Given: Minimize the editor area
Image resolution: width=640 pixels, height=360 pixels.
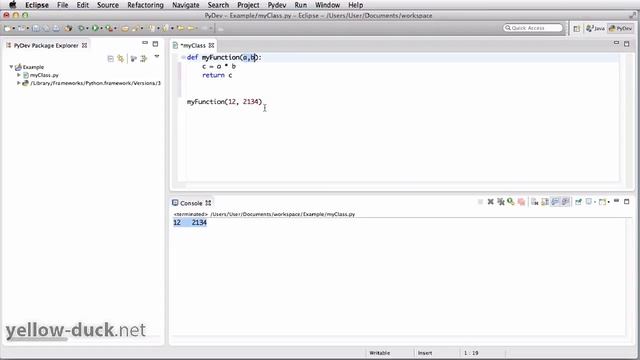Looking at the screenshot, I should point(616,42).
